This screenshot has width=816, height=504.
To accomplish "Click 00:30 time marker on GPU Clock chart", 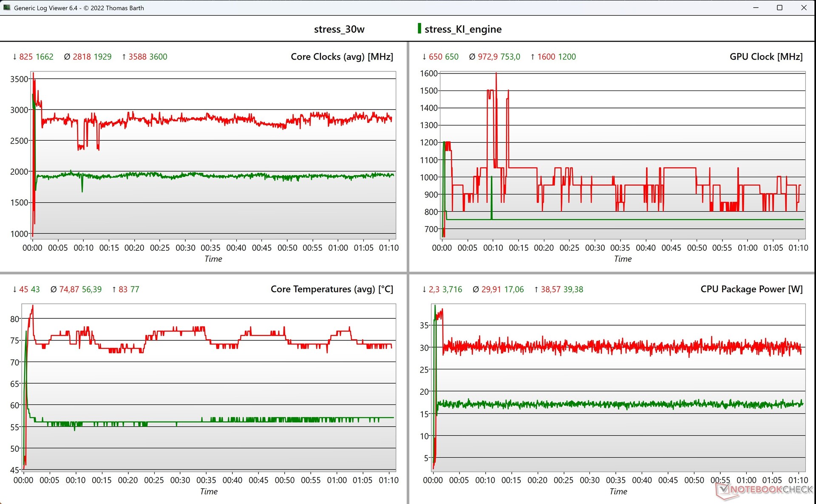I will click(595, 248).
